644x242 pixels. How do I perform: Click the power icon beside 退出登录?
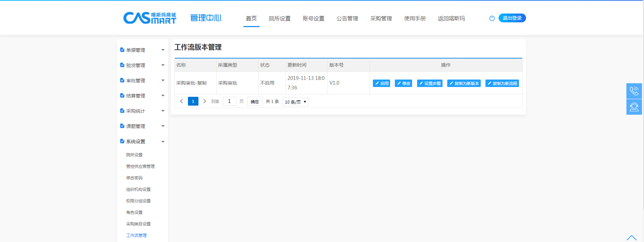tap(492, 18)
